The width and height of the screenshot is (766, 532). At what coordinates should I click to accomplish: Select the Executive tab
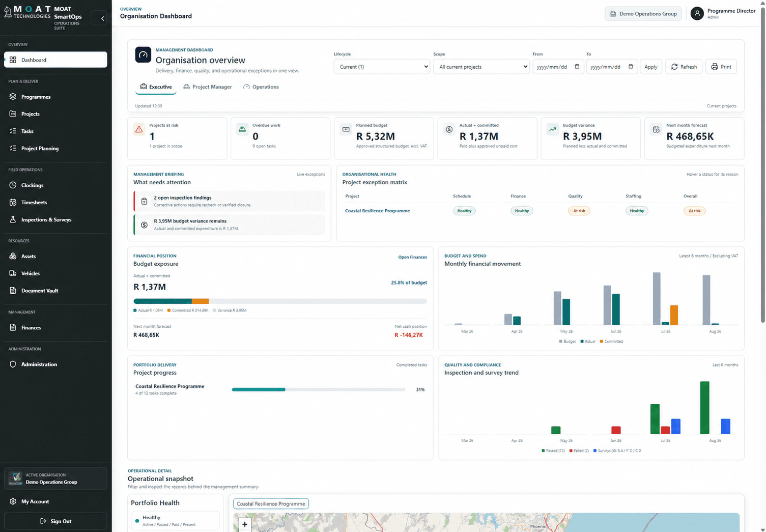pos(156,87)
